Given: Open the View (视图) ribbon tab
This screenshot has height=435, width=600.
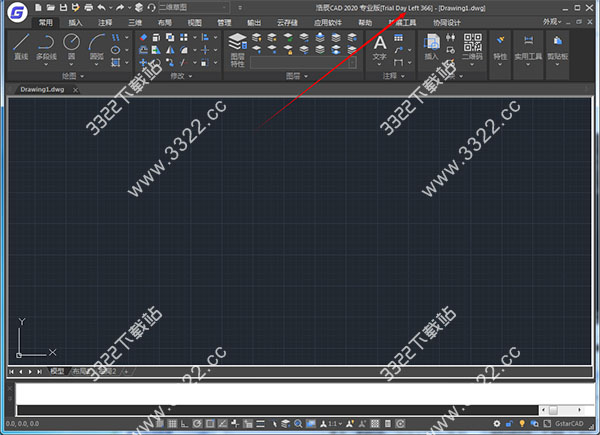Looking at the screenshot, I should click(194, 23).
